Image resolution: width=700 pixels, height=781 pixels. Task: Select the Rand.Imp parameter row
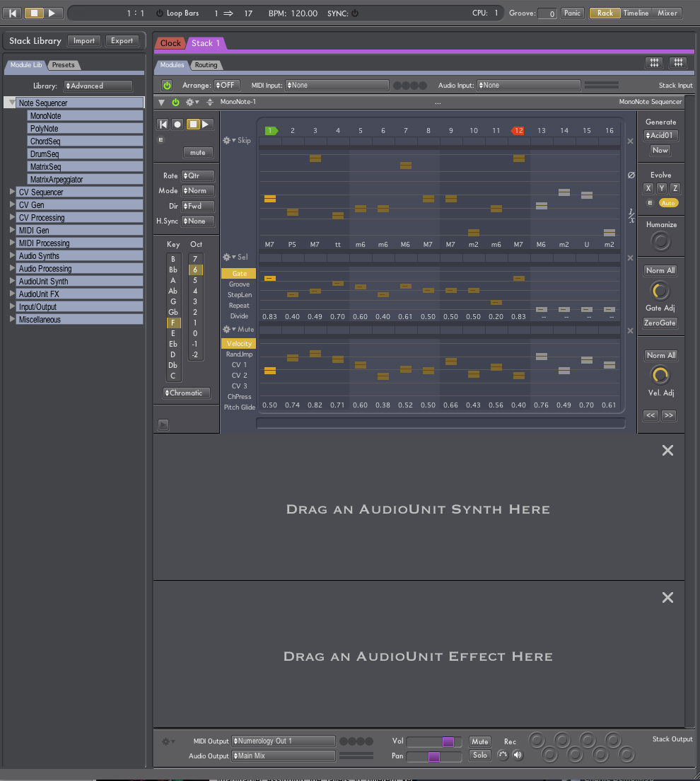click(239, 354)
